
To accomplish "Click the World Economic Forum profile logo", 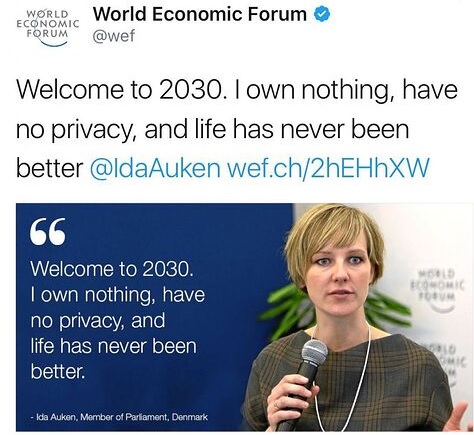I will (48, 28).
